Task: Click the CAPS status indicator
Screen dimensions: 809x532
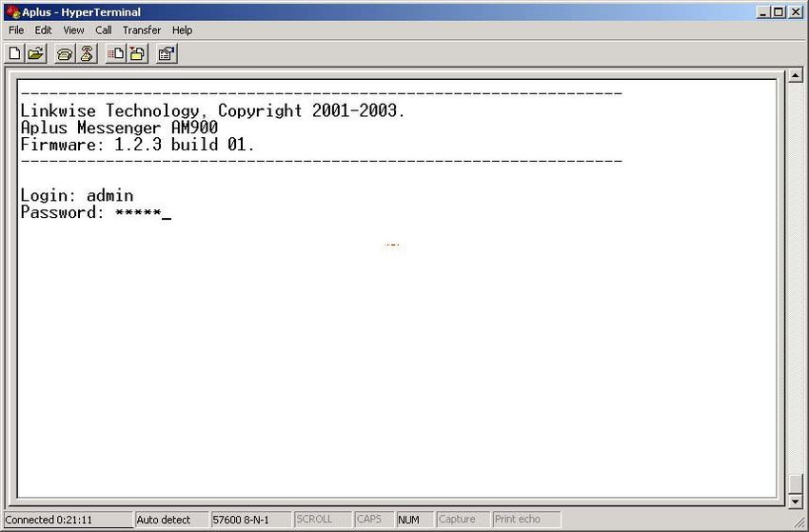Action: (x=374, y=519)
